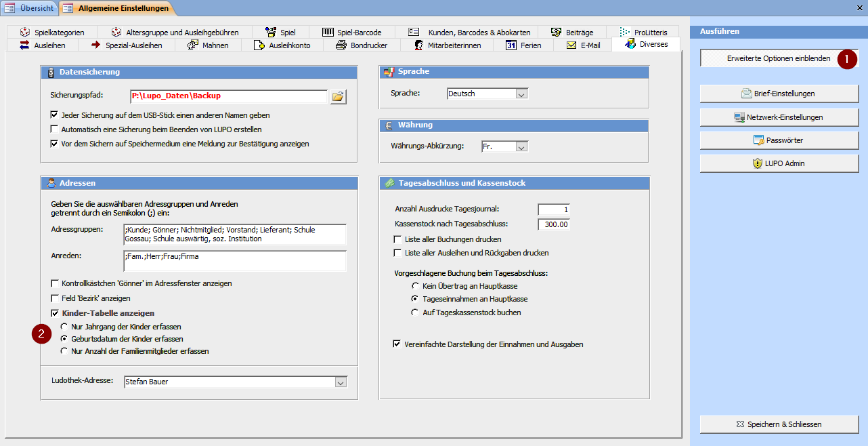Open the Spiel settings tab
Screen dimensions: 868x446
tap(282, 32)
